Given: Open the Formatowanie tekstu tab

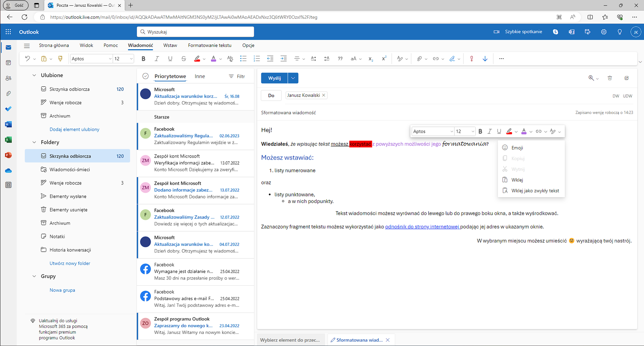Looking at the screenshot, I should pyautogui.click(x=210, y=45).
